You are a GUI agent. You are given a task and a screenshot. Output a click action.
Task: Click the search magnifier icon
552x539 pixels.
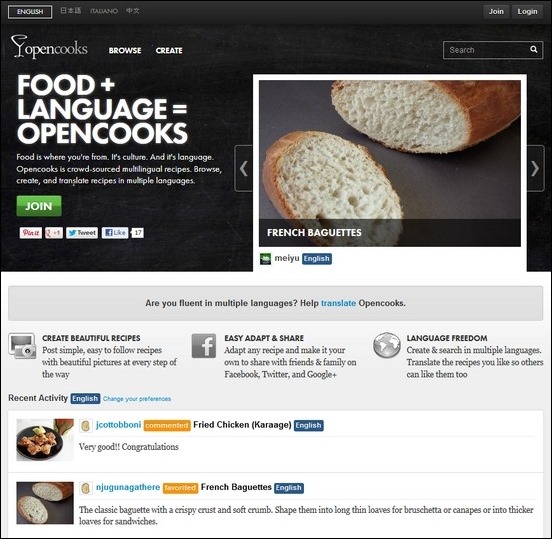pyautogui.click(x=534, y=49)
